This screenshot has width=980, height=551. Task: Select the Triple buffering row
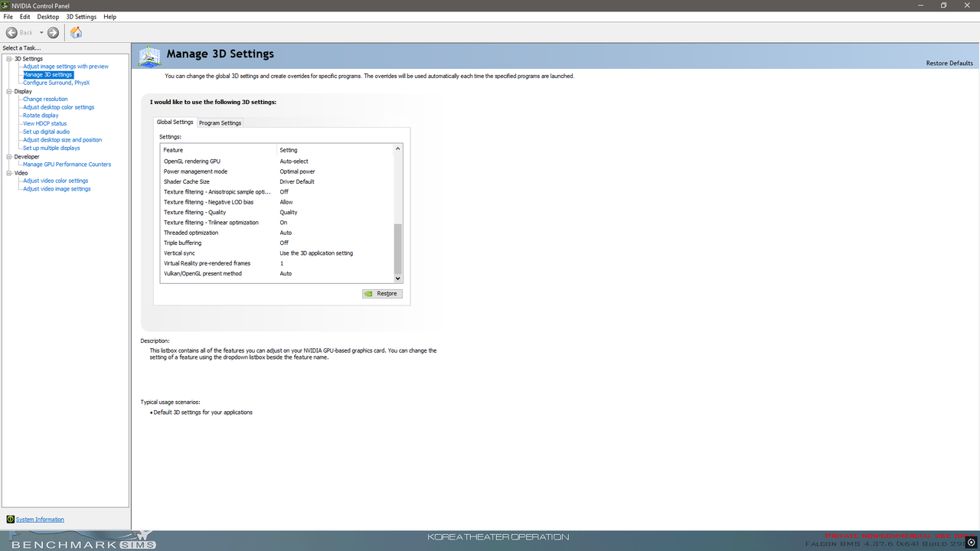coord(276,243)
